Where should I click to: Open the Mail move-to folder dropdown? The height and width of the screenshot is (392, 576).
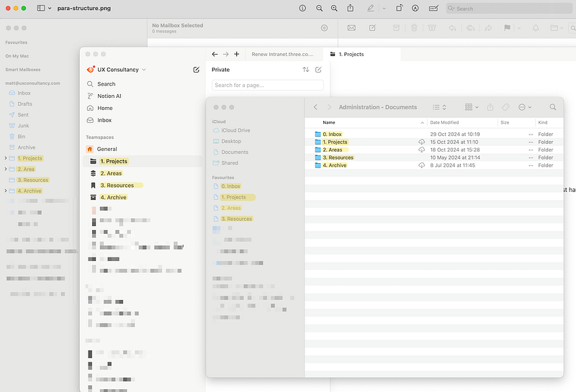click(x=557, y=28)
